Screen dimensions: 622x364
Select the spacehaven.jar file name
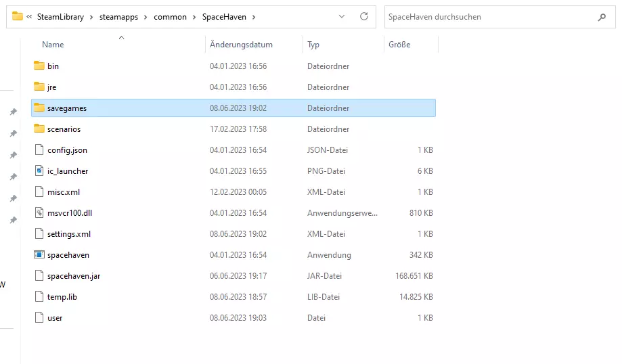pos(74,276)
